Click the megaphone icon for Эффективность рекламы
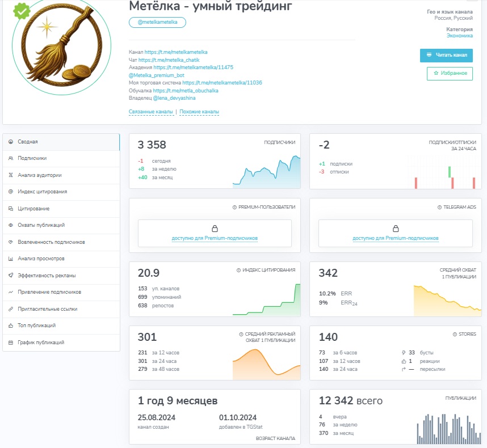The image size is (487, 448). pos(11,276)
